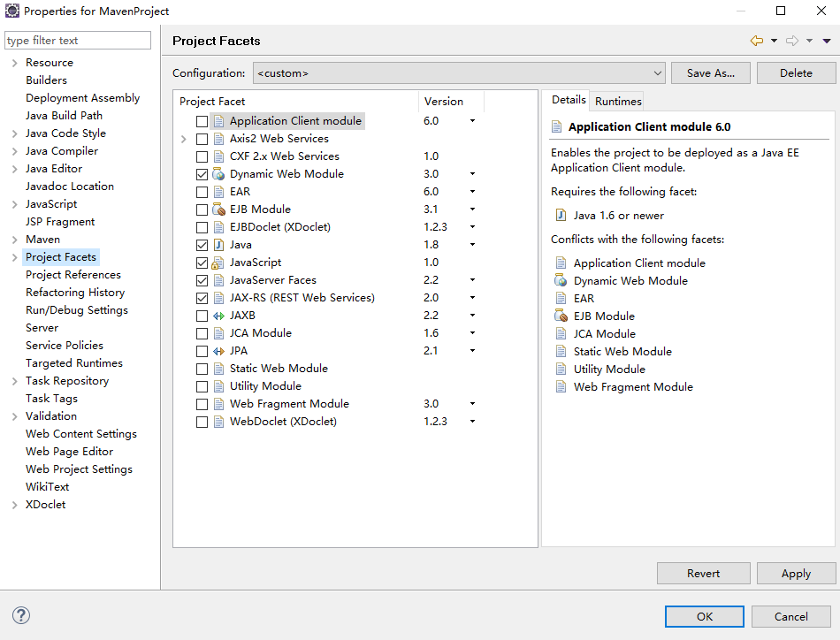
Task: Switch to the Runtimes tab
Action: click(x=618, y=102)
